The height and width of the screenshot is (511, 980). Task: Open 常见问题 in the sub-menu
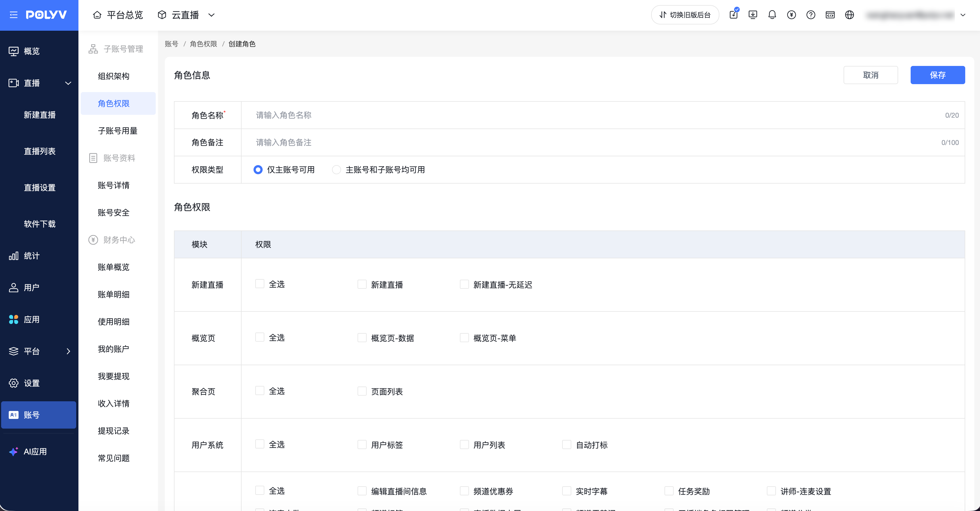tap(114, 458)
